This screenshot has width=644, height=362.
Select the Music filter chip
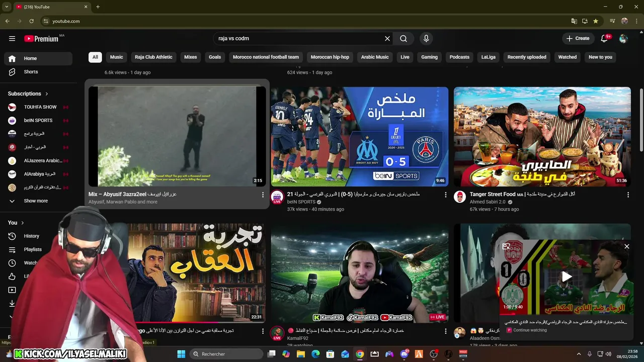click(x=117, y=57)
